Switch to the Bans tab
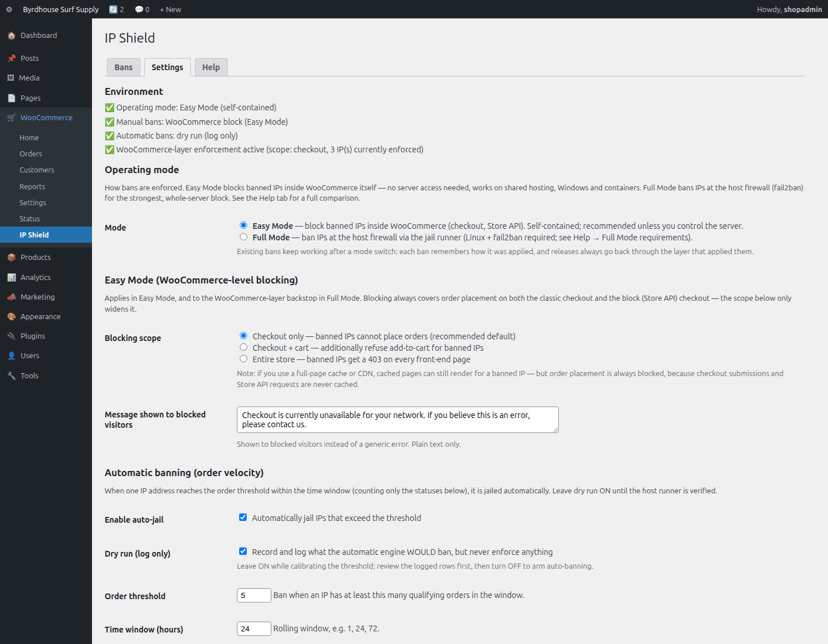Screen dimensions: 828x644 [124, 67]
